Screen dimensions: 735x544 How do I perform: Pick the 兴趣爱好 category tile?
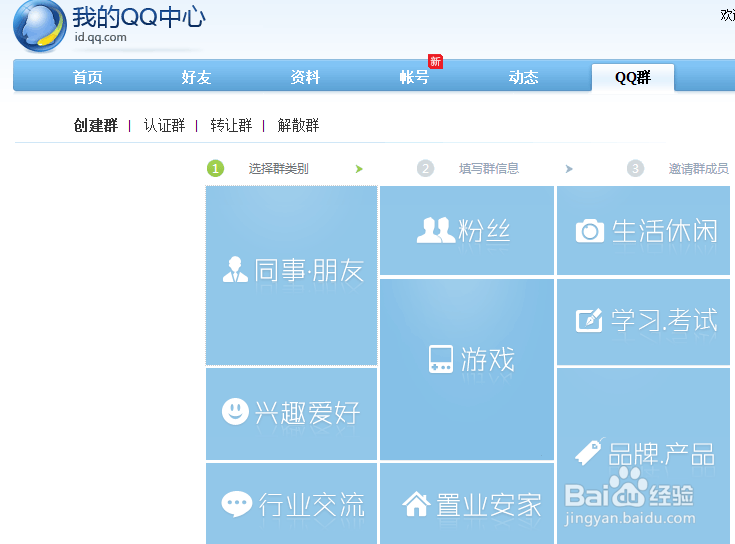(292, 414)
